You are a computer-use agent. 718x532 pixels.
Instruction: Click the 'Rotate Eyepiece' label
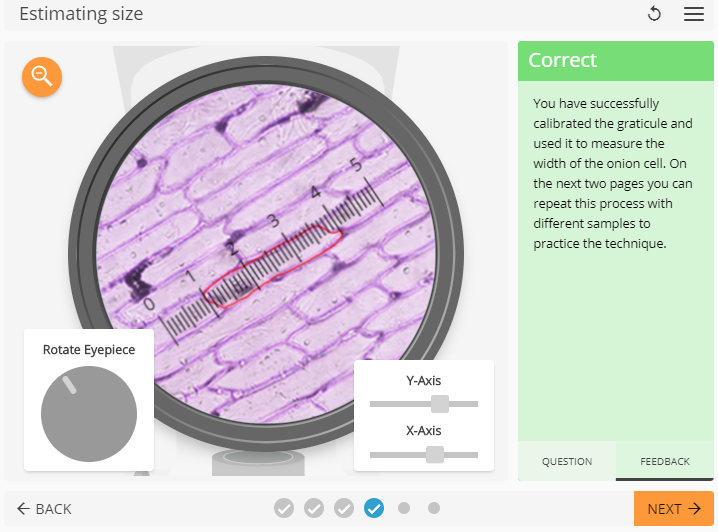click(89, 350)
